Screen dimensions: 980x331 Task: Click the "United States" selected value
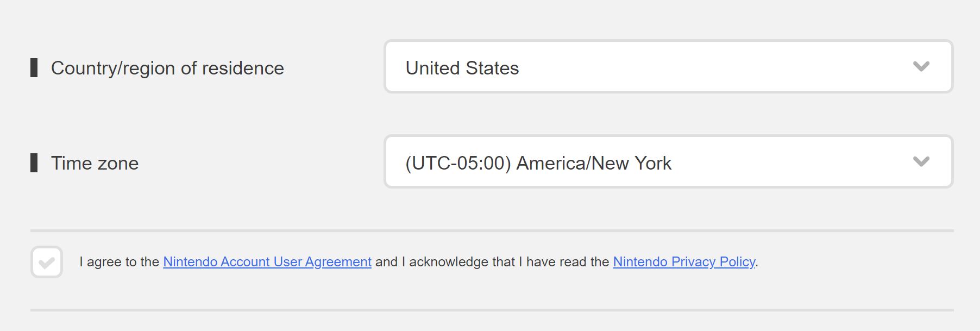coord(462,68)
